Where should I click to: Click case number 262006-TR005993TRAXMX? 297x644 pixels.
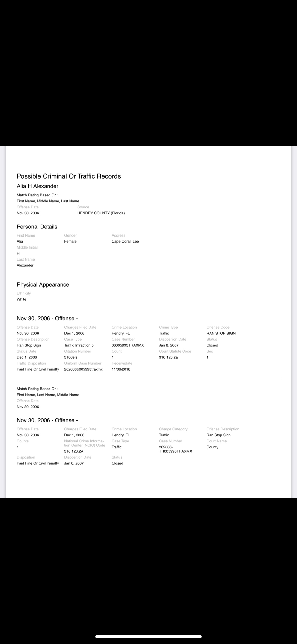coord(175,449)
